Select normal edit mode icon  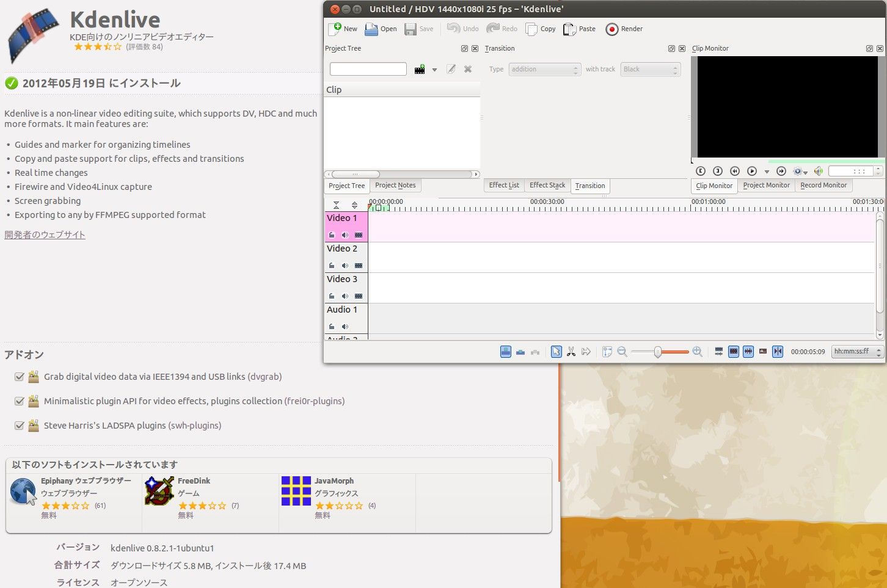506,352
